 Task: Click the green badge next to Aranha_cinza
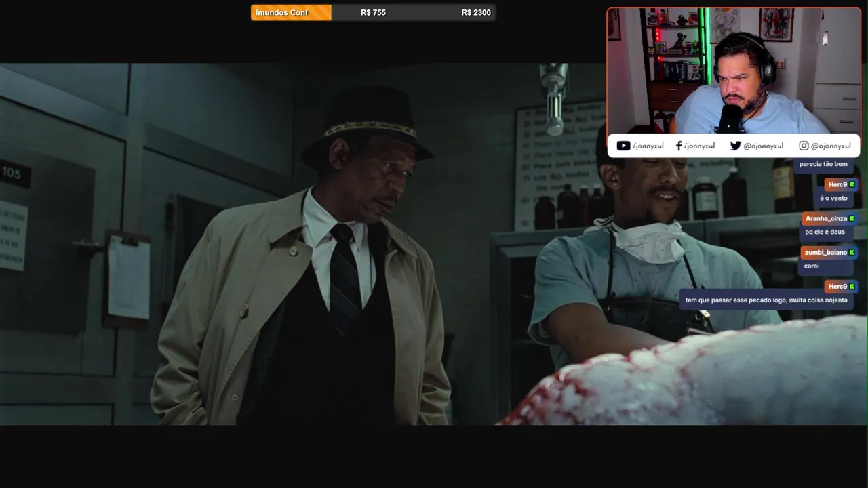852,218
